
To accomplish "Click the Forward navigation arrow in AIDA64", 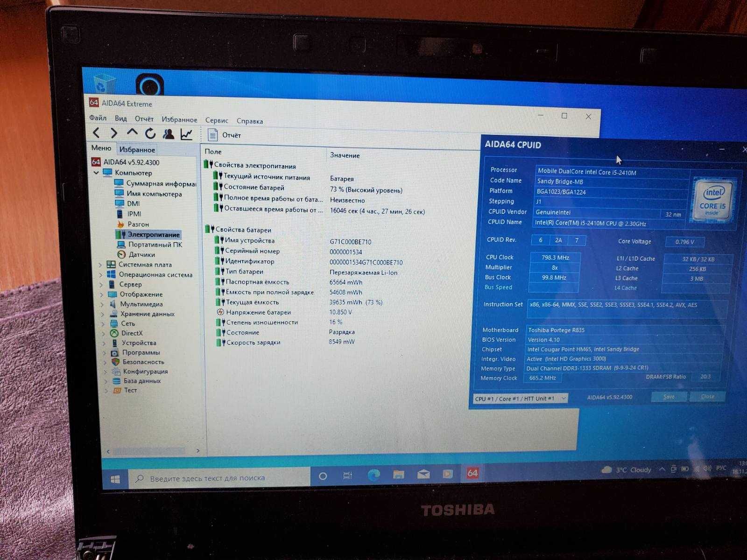I will (113, 133).
